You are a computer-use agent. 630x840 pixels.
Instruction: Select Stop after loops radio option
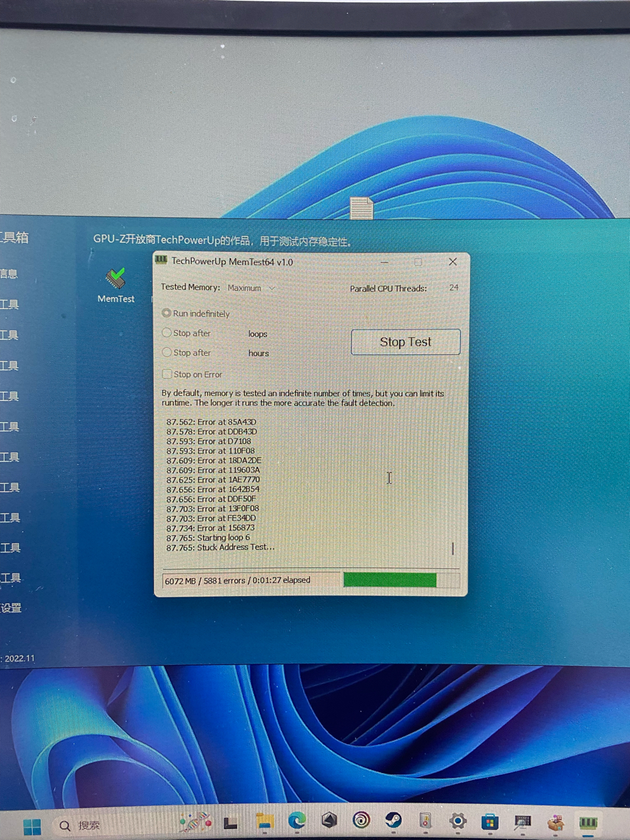[167, 333]
